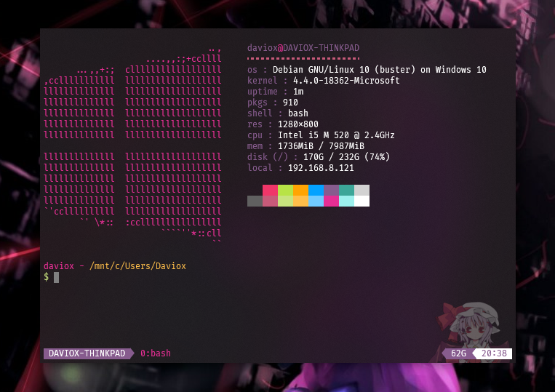Select the cpu line Intel i5 M 520
This screenshot has width=555, height=392.
click(x=321, y=135)
